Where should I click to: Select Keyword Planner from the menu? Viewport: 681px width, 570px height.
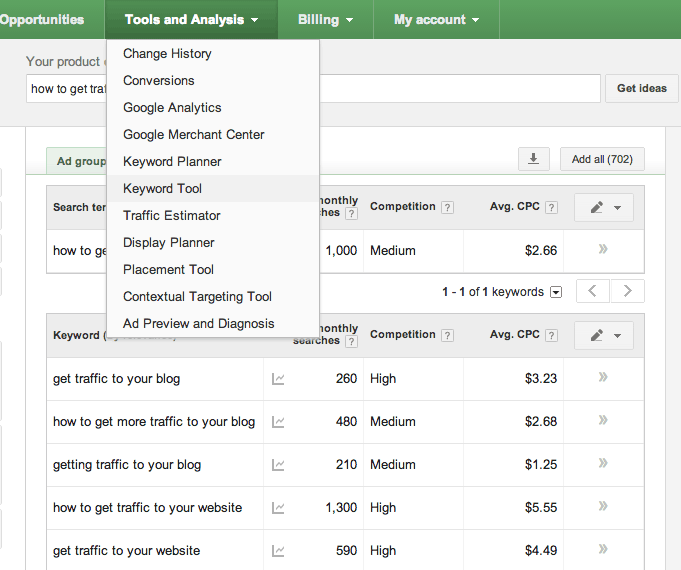pos(172,161)
